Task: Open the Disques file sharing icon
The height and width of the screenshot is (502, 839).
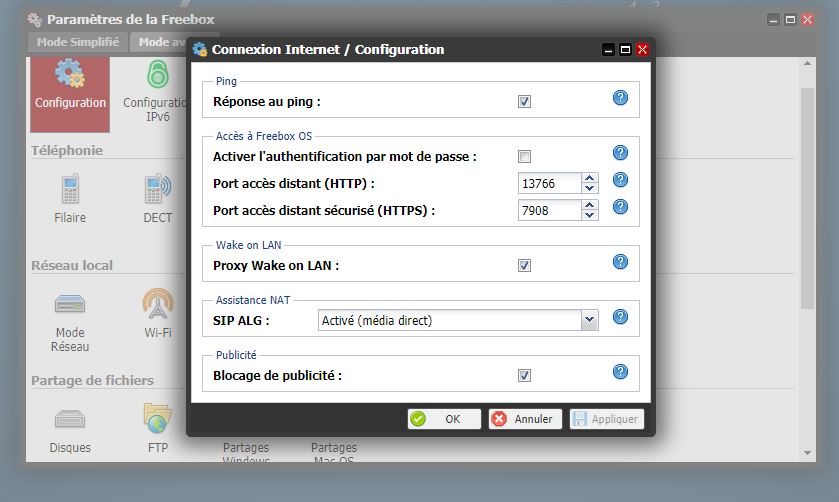Action: (70, 428)
